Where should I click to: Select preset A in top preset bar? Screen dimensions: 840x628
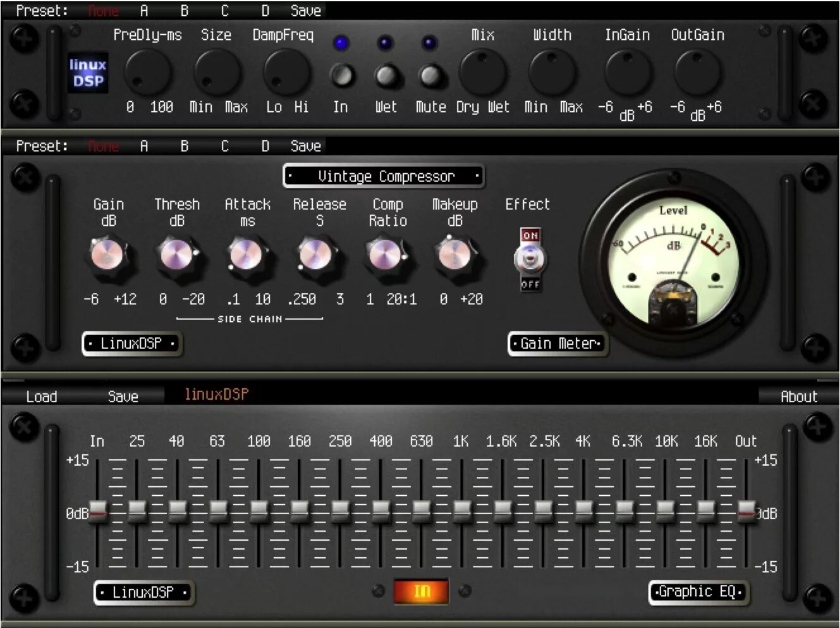click(144, 10)
